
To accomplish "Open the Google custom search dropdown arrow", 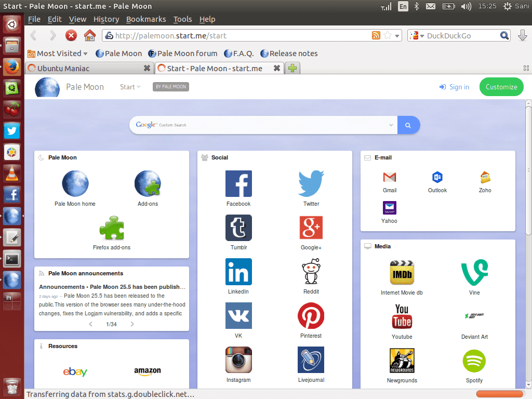I will [391, 125].
